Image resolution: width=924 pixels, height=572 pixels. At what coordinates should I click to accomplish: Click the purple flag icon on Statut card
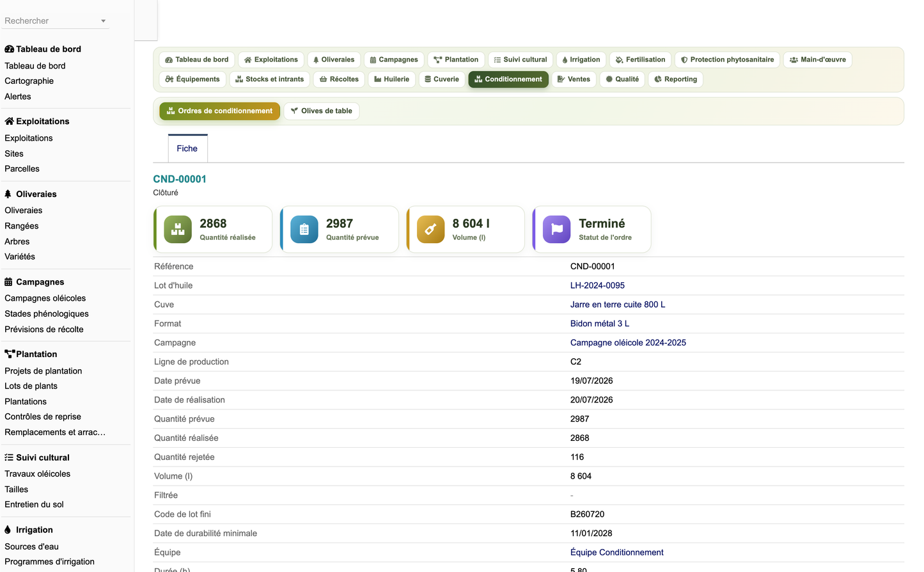pos(557,230)
